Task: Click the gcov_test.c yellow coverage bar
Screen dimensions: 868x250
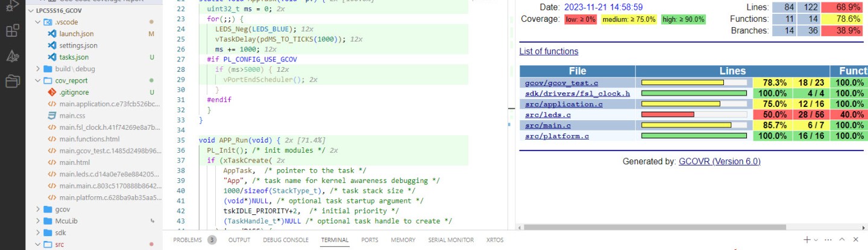Action: (683, 83)
